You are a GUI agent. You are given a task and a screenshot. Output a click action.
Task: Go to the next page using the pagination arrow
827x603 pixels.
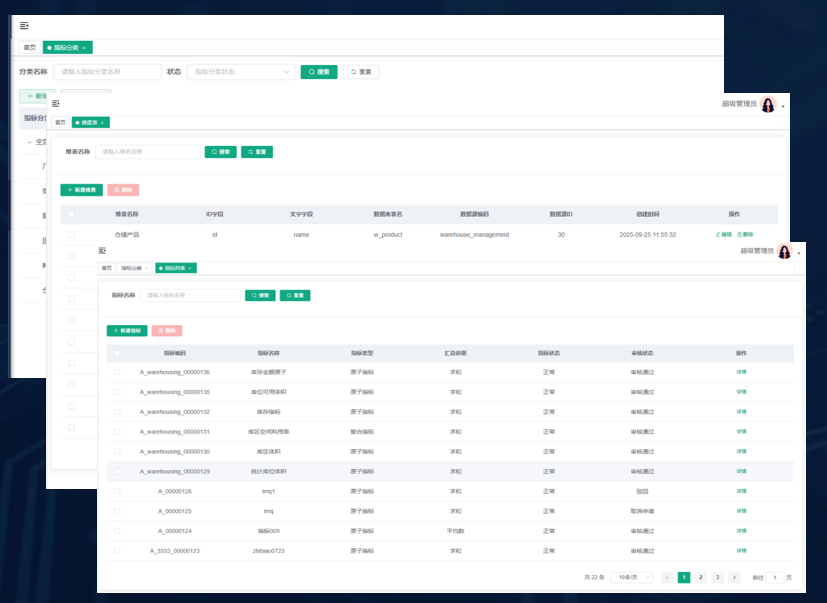734,578
